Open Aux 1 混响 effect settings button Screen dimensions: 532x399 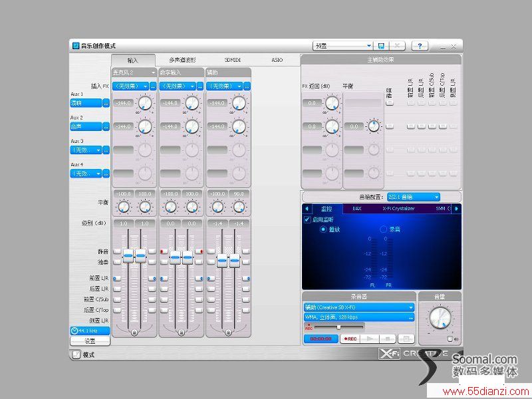click(x=106, y=103)
